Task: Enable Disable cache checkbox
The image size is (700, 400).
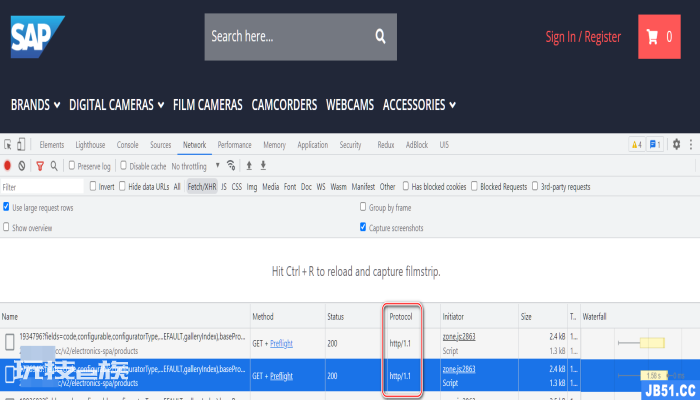Action: (x=123, y=166)
